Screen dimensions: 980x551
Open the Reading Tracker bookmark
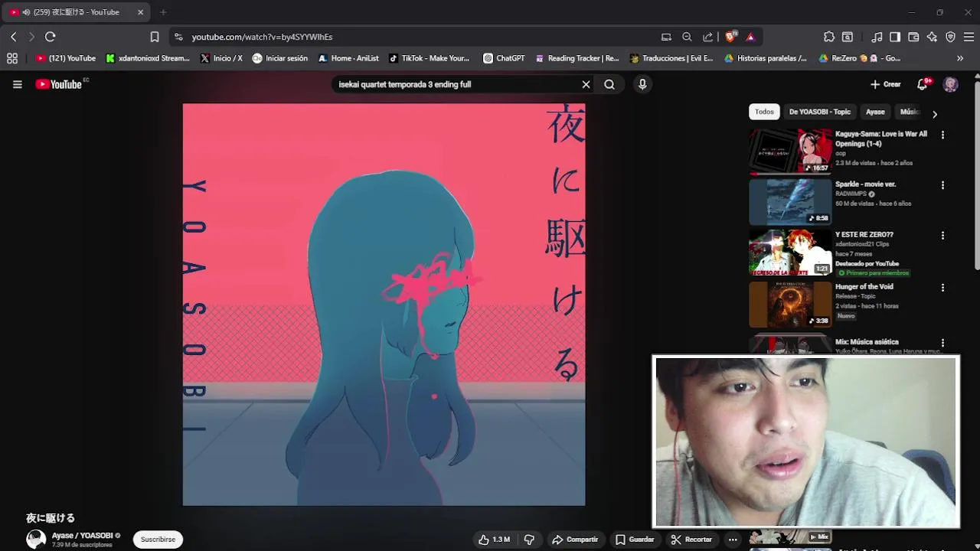(x=577, y=58)
